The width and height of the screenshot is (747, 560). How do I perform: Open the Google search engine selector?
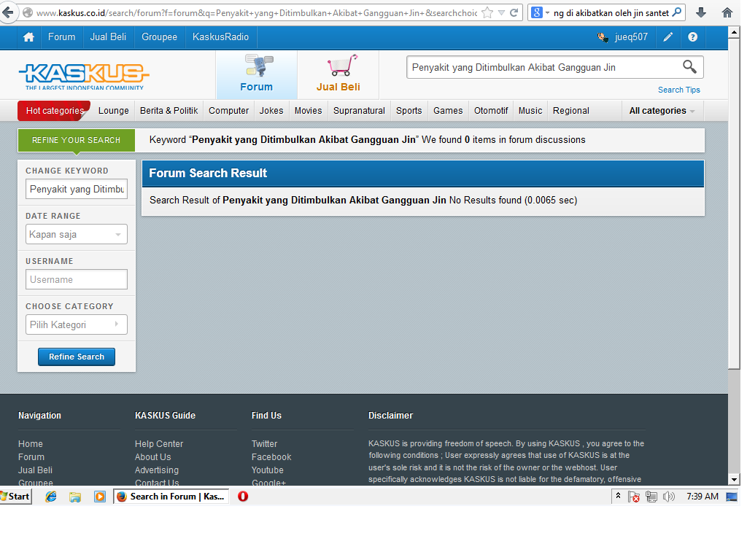[541, 13]
